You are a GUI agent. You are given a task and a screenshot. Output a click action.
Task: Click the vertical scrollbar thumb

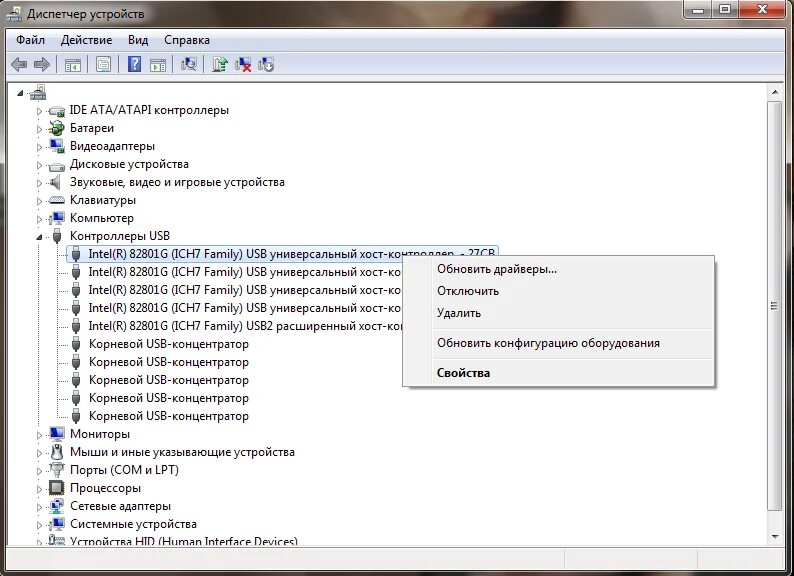775,305
